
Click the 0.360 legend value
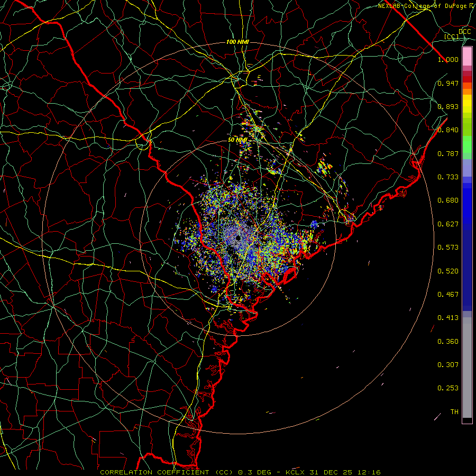click(448, 342)
